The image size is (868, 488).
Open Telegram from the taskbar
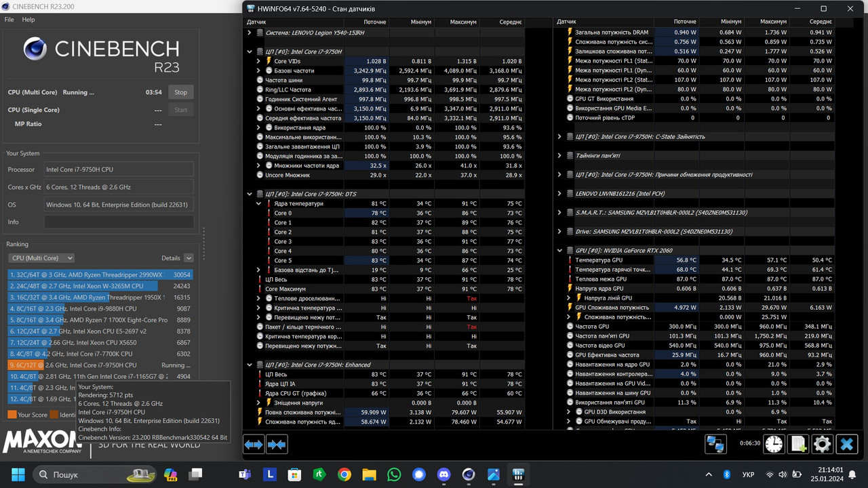(x=418, y=475)
